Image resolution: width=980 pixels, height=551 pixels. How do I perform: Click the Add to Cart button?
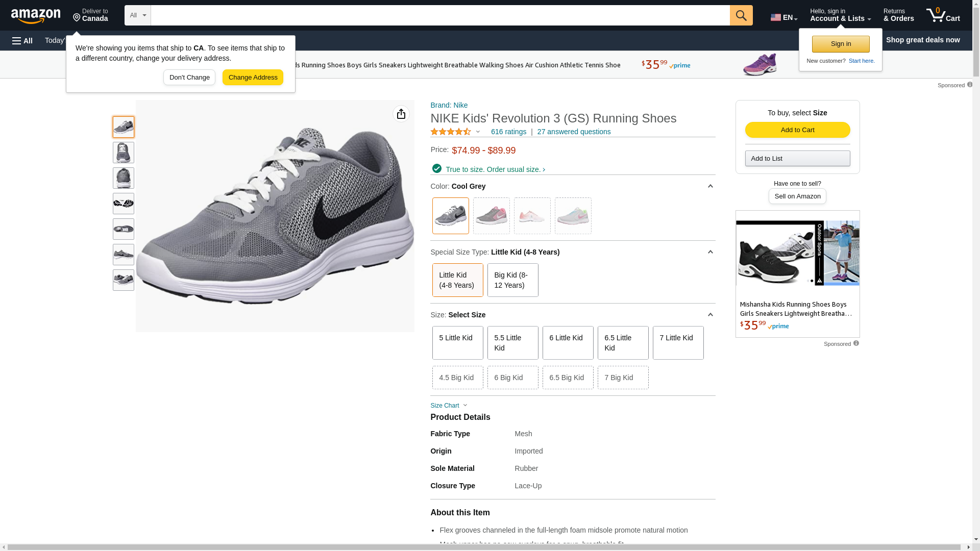click(797, 130)
